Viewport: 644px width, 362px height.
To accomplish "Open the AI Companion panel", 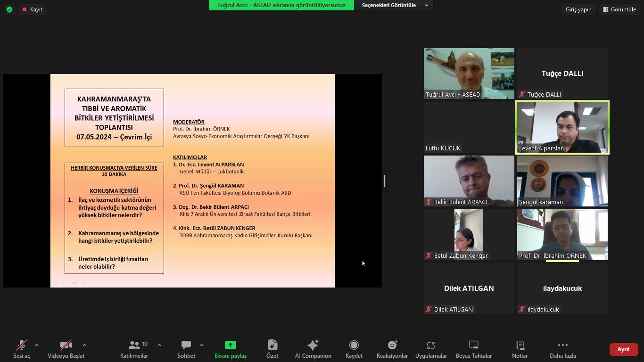I will tap(313, 349).
